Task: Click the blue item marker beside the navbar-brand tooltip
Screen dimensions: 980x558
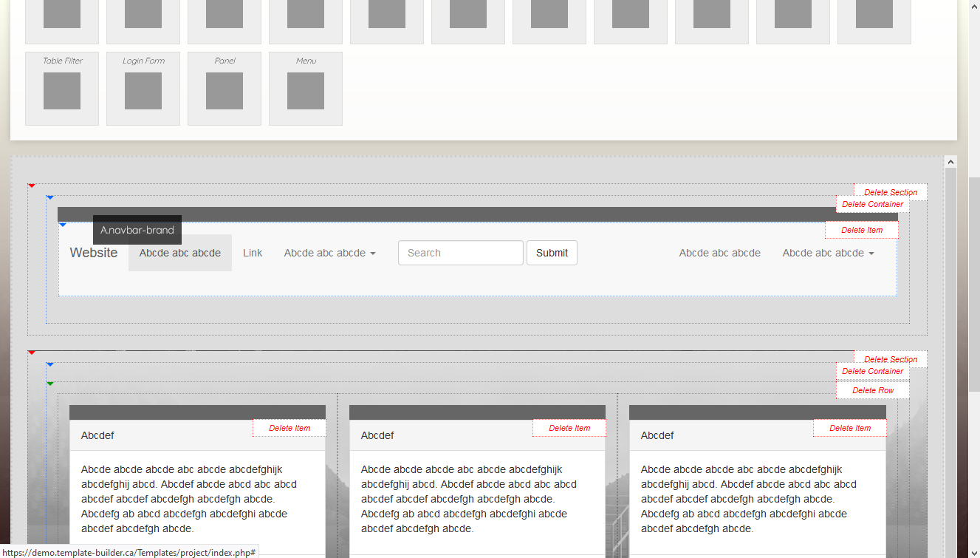Action: (x=63, y=224)
